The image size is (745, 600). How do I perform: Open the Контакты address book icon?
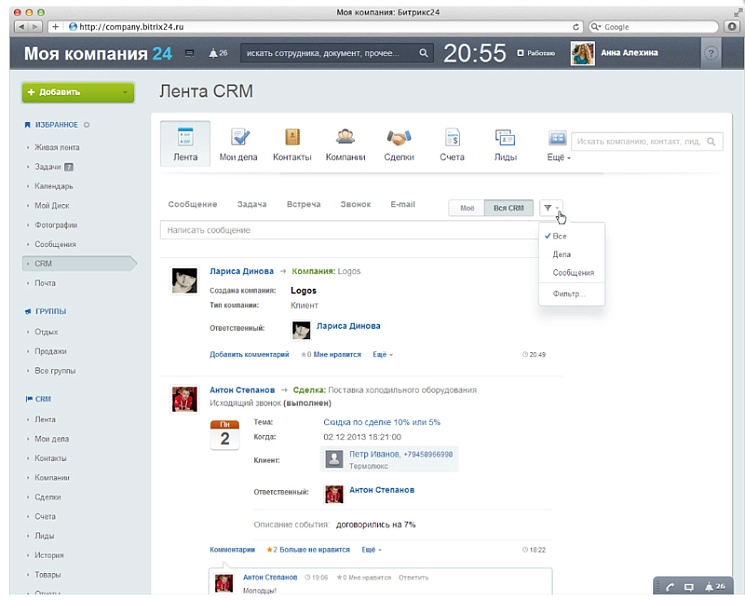tap(292, 139)
